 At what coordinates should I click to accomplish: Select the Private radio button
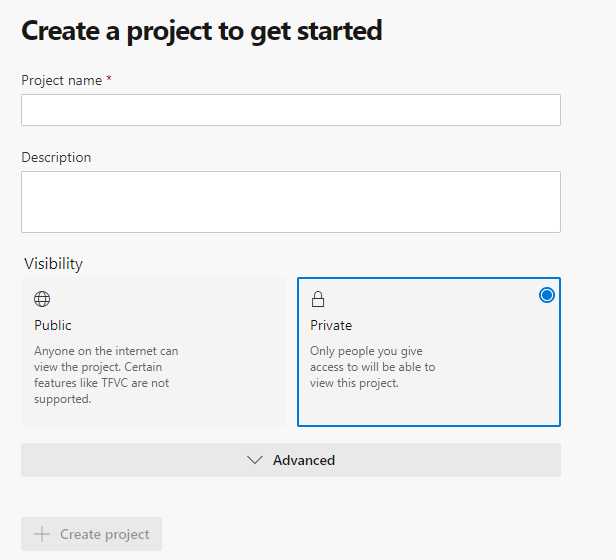[546, 295]
